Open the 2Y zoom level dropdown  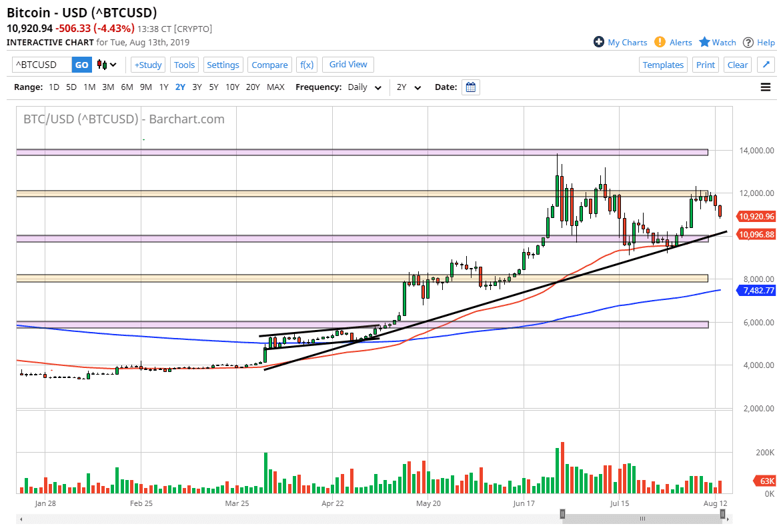[x=408, y=87]
